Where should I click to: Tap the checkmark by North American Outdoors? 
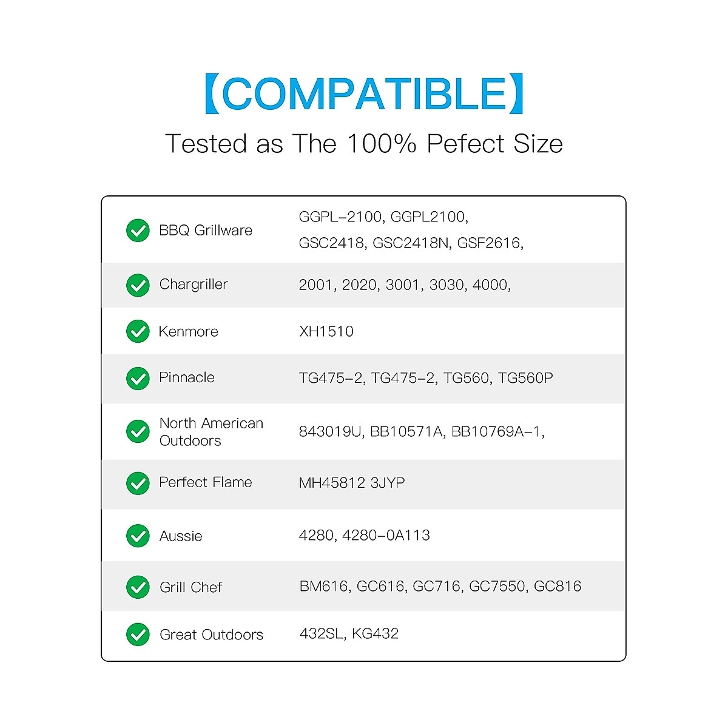point(138,431)
